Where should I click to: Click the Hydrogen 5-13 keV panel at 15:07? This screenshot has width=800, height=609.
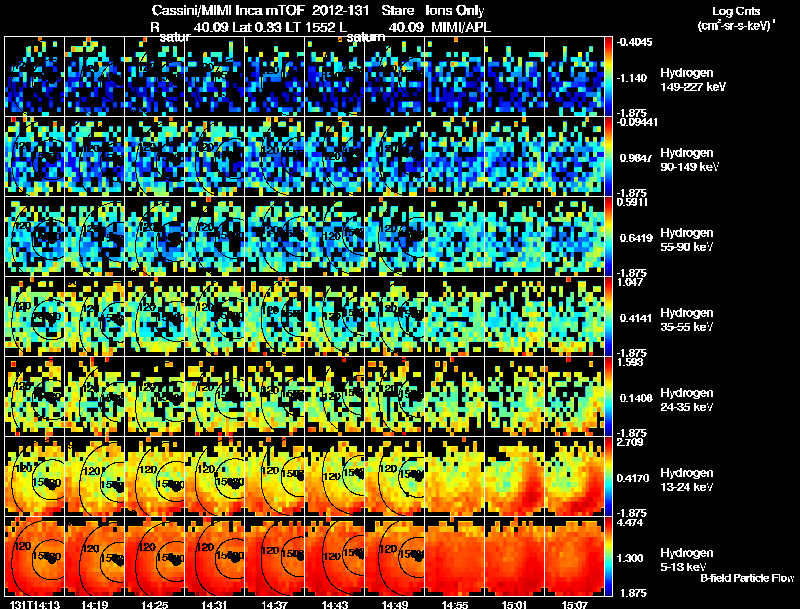(x=574, y=556)
